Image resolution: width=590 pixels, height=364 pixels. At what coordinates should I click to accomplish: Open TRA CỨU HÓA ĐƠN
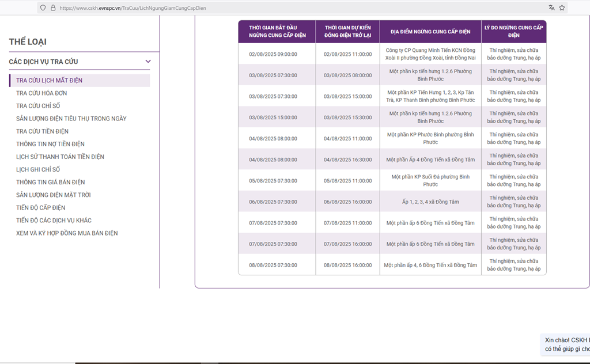(x=41, y=93)
